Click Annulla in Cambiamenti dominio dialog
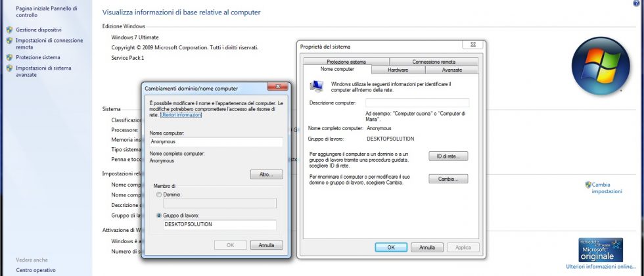This screenshot has width=644, height=276. (267, 245)
